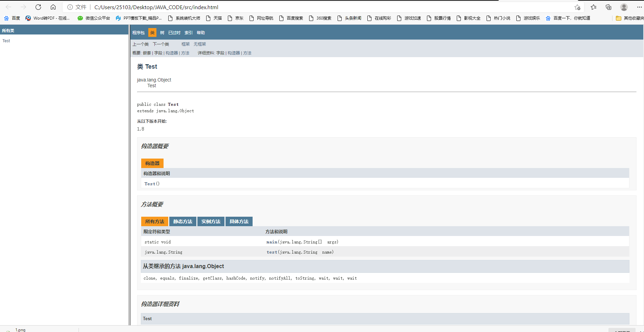Jump to 方法 in 概要 row
This screenshot has height=332, width=644.
point(185,53)
